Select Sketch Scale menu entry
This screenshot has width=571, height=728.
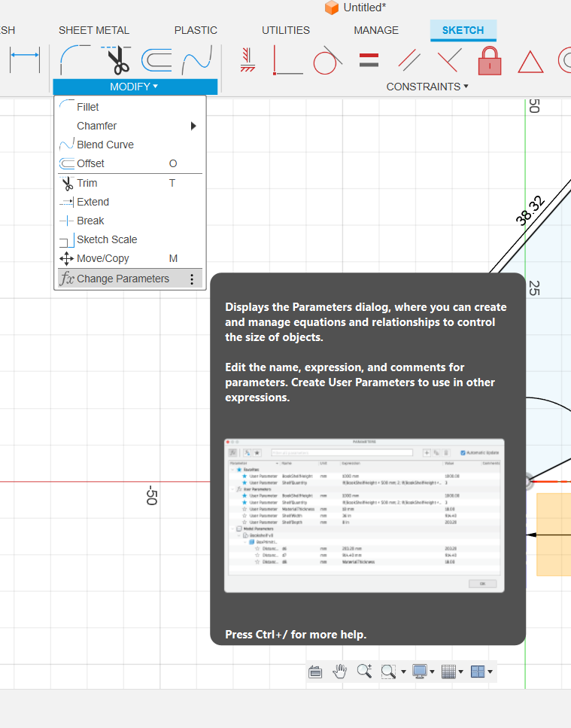click(130, 239)
